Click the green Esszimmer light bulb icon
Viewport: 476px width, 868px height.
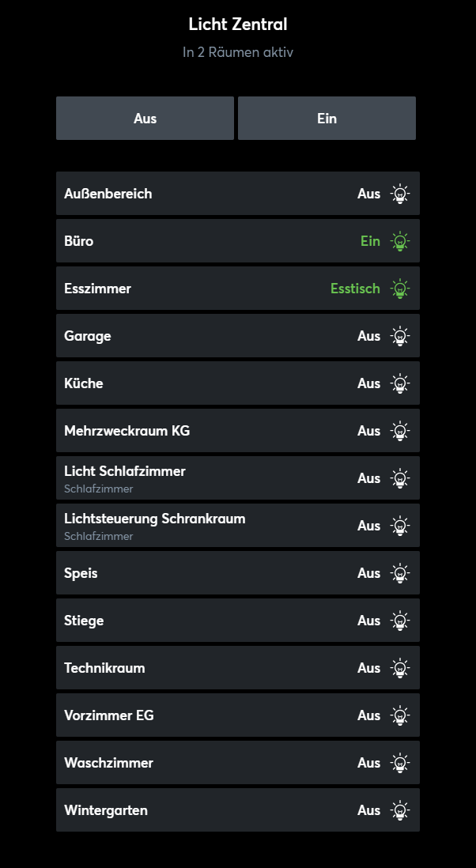coord(401,289)
